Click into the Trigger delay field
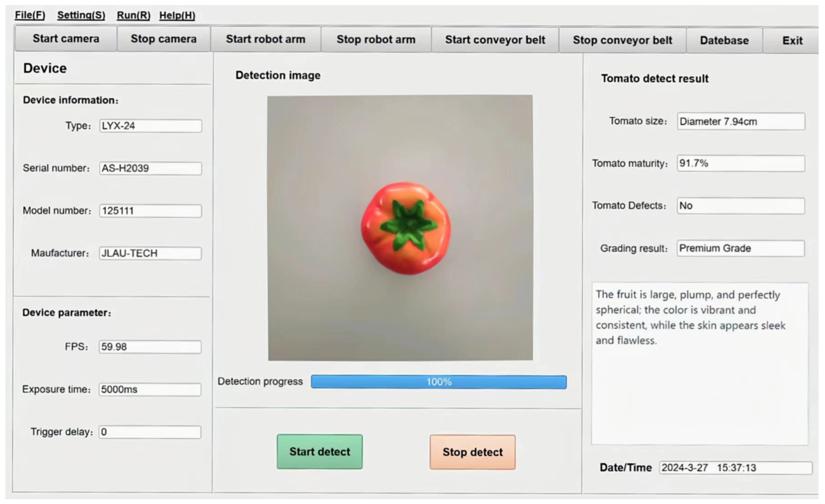The height and width of the screenshot is (504, 825). point(150,432)
